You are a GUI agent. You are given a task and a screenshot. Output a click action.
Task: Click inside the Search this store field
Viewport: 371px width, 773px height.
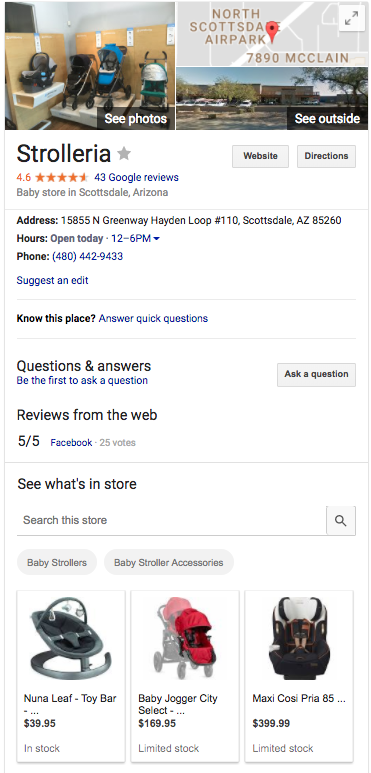pyautogui.click(x=171, y=520)
